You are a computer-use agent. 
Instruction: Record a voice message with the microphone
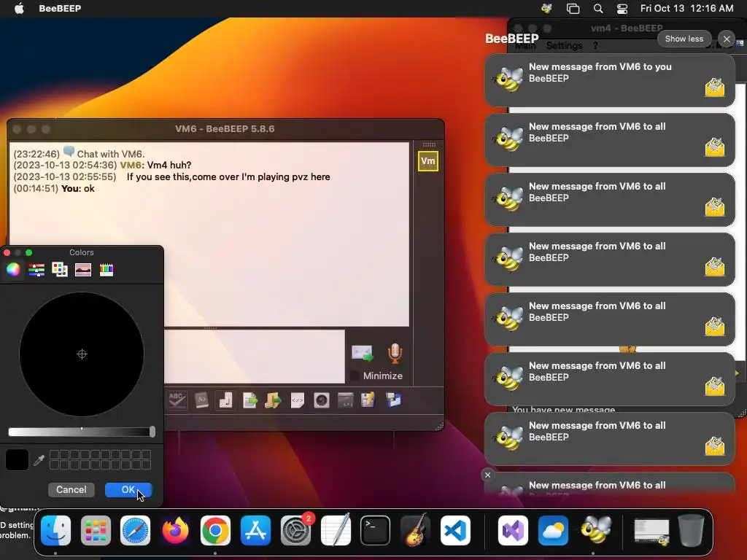(395, 354)
